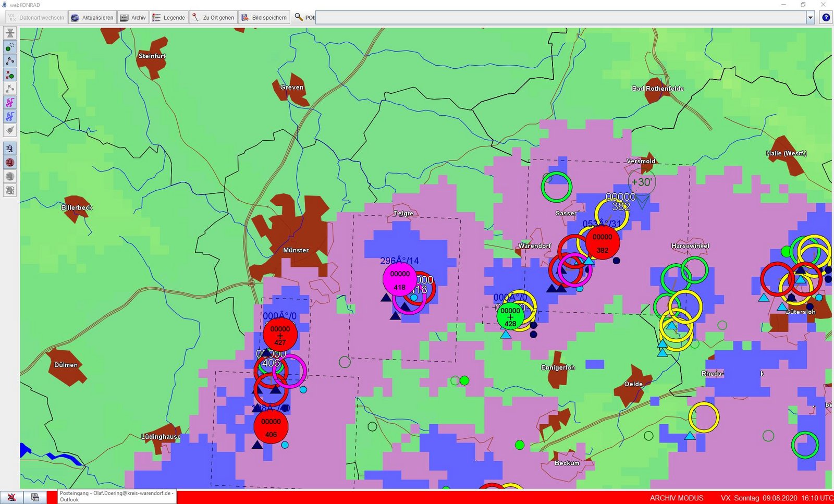Expand the POI dropdown arrow
The image size is (834, 504).
(811, 17)
